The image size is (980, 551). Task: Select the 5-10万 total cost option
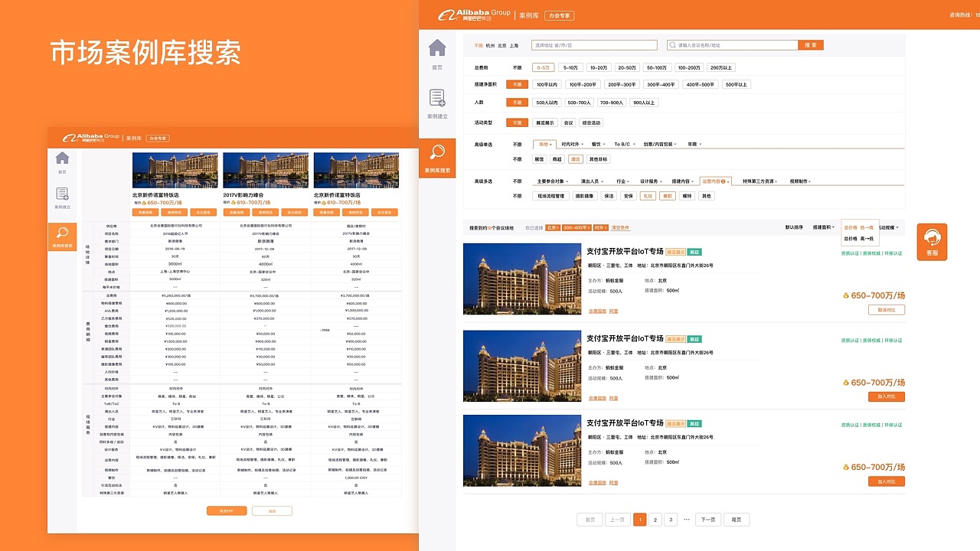coord(570,67)
